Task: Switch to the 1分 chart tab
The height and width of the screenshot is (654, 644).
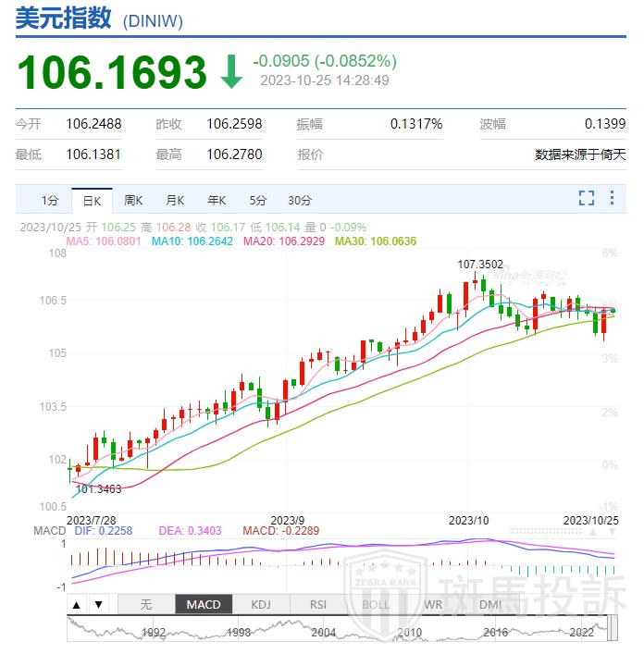Action: (x=50, y=200)
